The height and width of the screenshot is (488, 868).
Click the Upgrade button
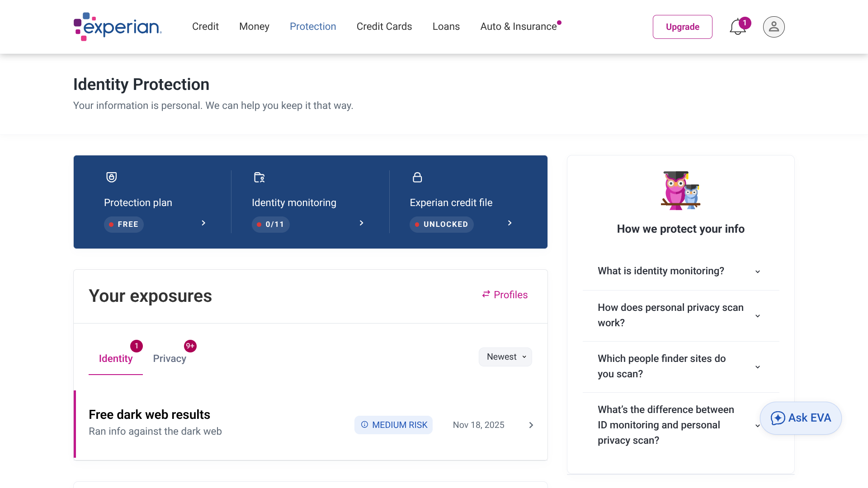click(683, 27)
